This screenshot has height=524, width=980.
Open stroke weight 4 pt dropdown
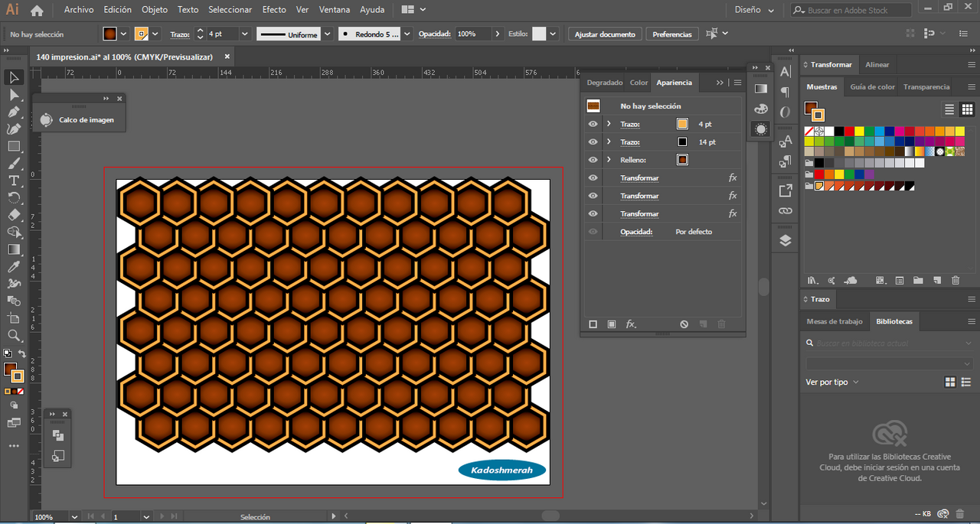245,34
